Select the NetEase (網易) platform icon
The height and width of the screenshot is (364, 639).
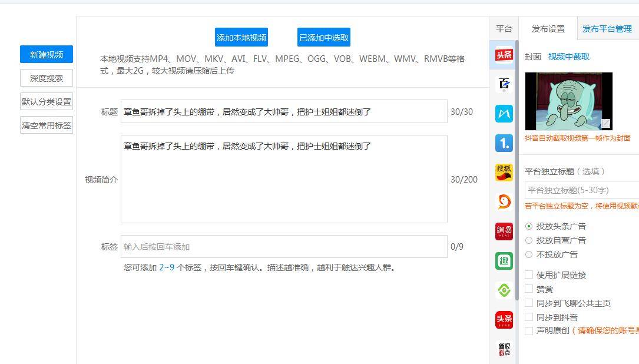click(x=504, y=231)
